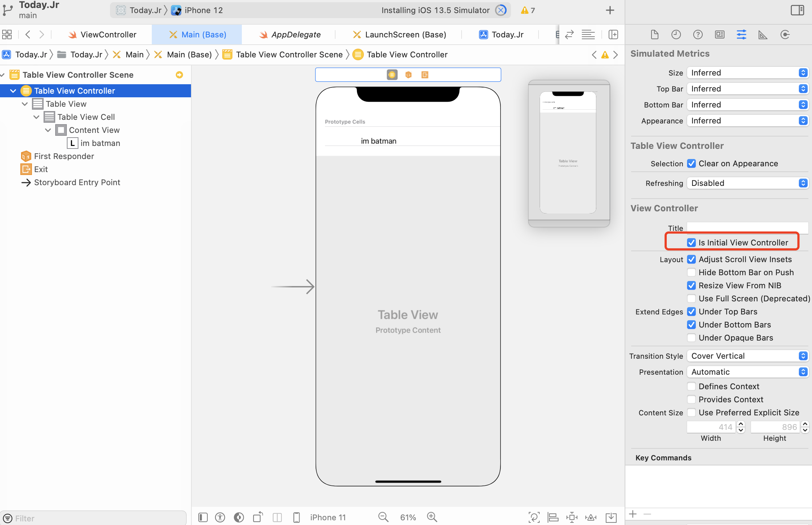Open Add New Constraints in canvas bar
The height and width of the screenshot is (525, 812).
tap(572, 517)
